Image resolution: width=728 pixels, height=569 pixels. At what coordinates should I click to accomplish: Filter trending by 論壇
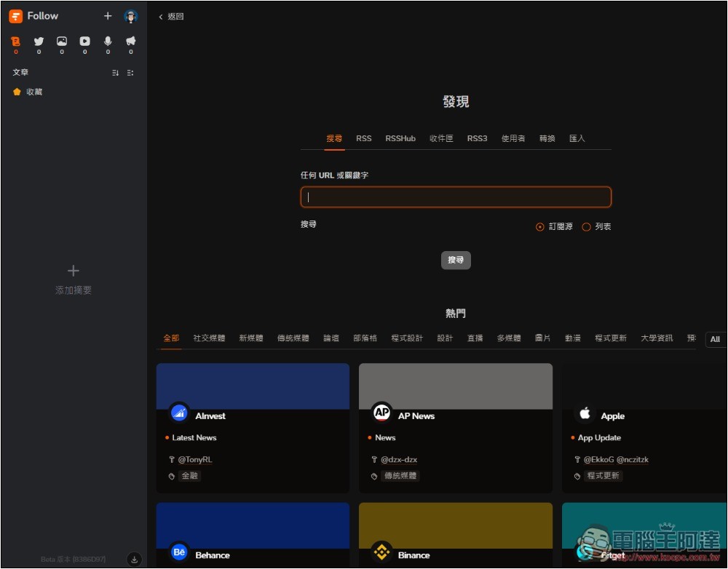[x=331, y=338]
